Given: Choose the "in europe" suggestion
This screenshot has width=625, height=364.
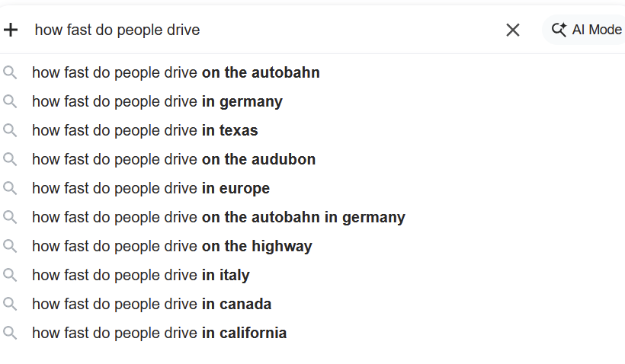Looking at the screenshot, I should (151, 189).
